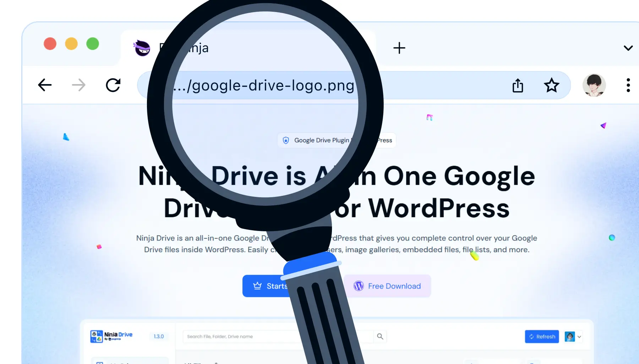Bookmark the page with the star icon
The height and width of the screenshot is (364, 639).
551,85
